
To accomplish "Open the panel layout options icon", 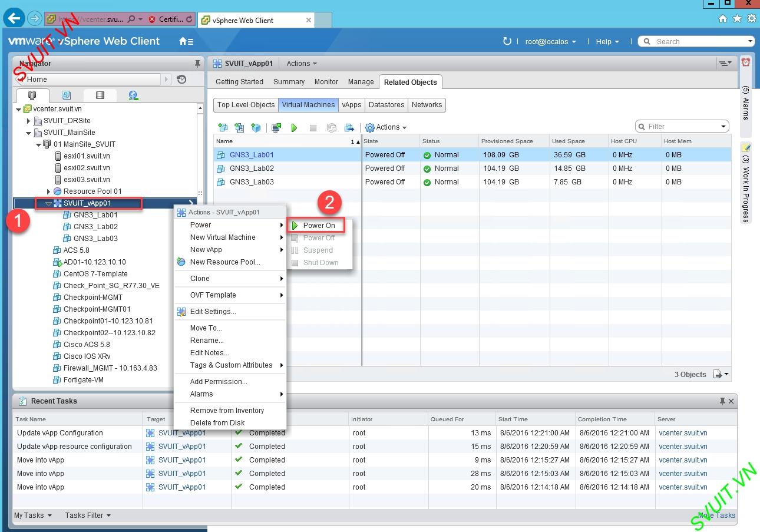I will pos(725,63).
